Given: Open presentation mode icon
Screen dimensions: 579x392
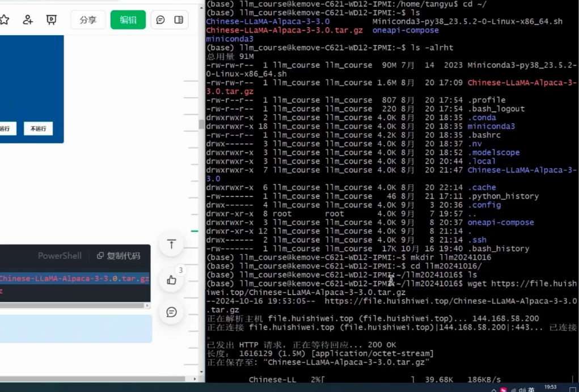Looking at the screenshot, I should coord(52,20).
